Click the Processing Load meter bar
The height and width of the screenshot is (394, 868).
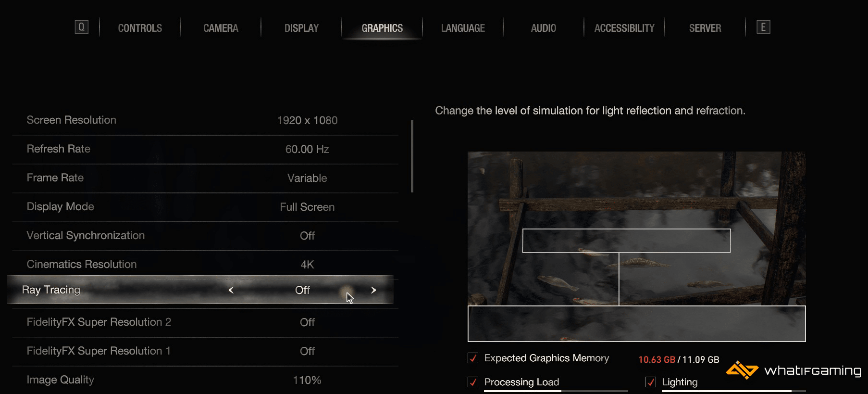pyautogui.click(x=556, y=391)
